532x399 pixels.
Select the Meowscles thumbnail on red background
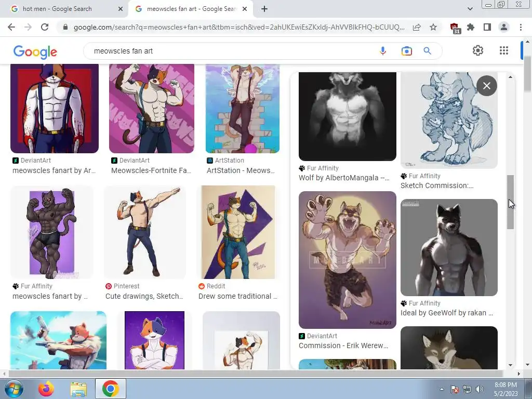pyautogui.click(x=55, y=109)
